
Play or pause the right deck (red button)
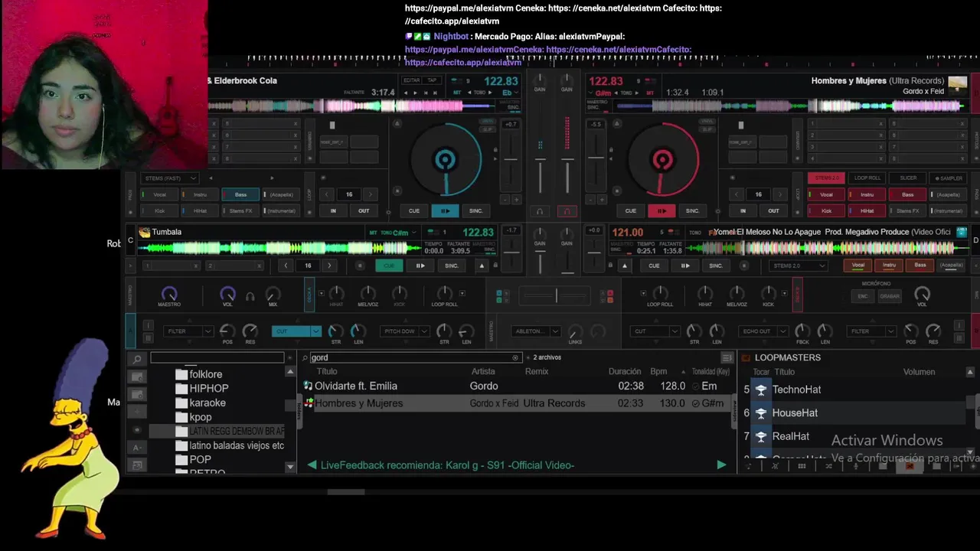(x=662, y=210)
